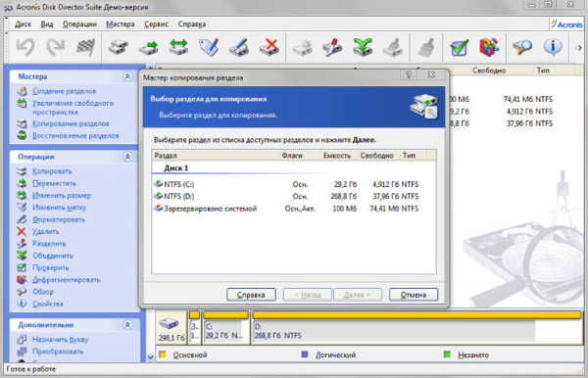The width and height of the screenshot is (588, 378).
Task: Open Создание разделов wizard link
Action: pos(64,91)
